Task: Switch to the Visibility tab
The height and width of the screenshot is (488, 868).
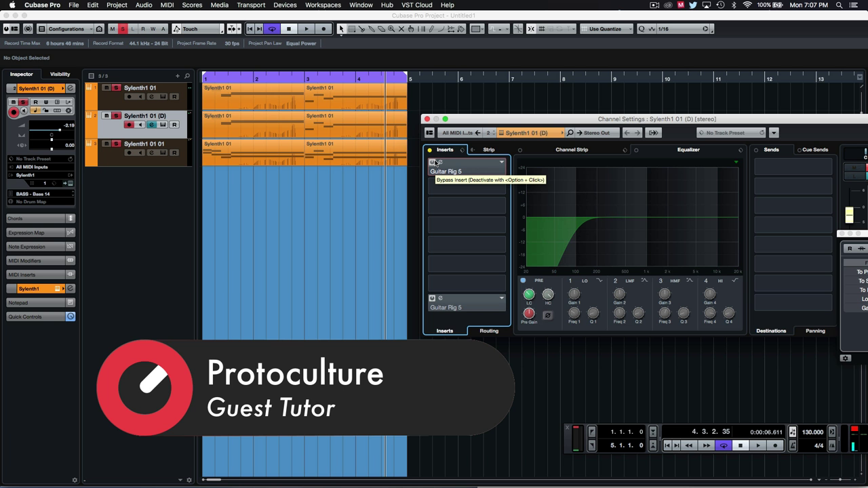Action: [60, 74]
